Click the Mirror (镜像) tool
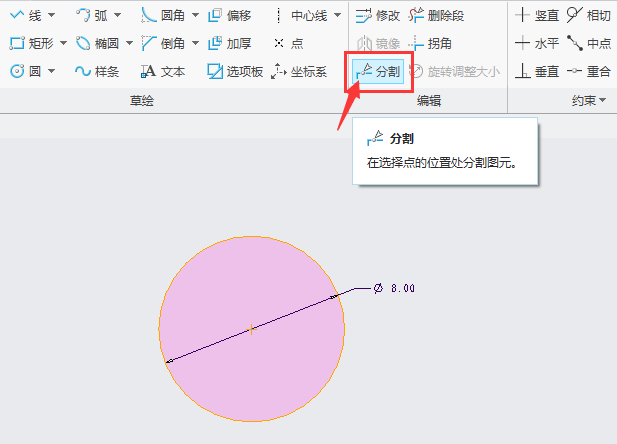The width and height of the screenshot is (617, 444). [378, 43]
